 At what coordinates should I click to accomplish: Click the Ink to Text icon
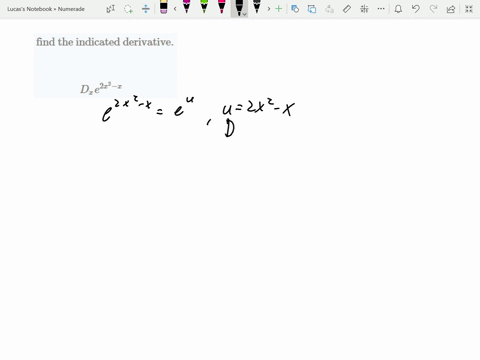click(329, 9)
